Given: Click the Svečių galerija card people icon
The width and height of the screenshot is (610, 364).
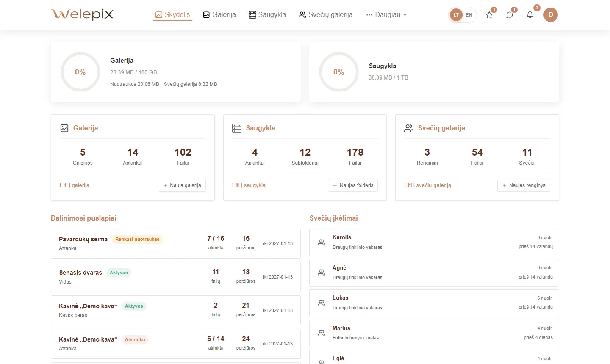Looking at the screenshot, I should pos(409,128).
